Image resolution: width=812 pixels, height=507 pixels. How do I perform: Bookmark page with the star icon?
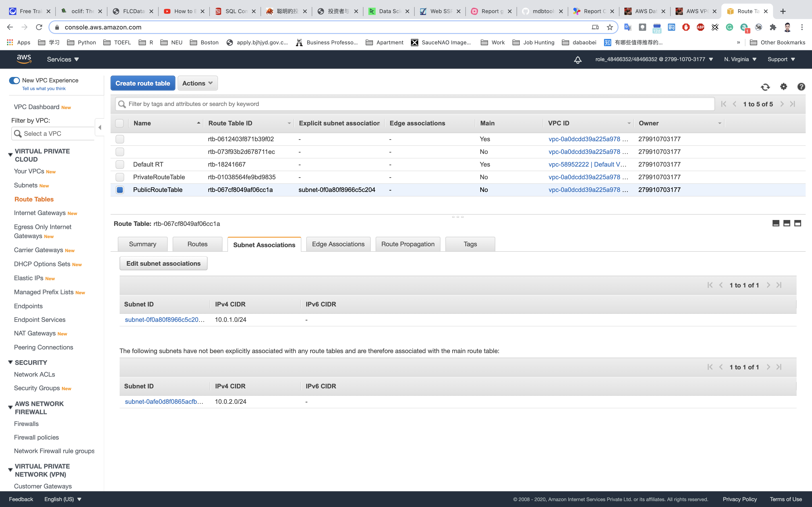click(x=610, y=27)
